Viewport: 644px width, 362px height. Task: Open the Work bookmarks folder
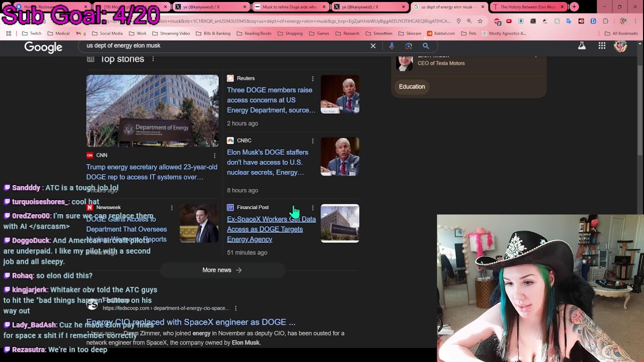137,33
